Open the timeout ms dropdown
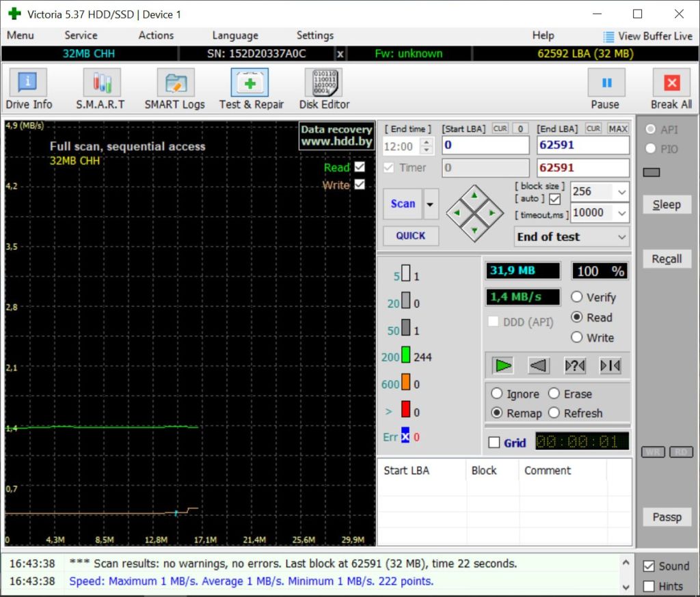700x597 pixels. tap(622, 213)
